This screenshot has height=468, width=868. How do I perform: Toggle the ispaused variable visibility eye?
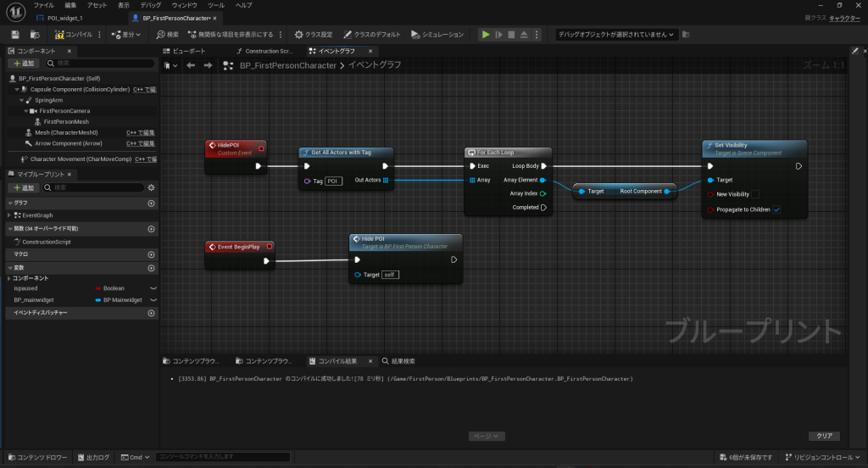(x=153, y=288)
